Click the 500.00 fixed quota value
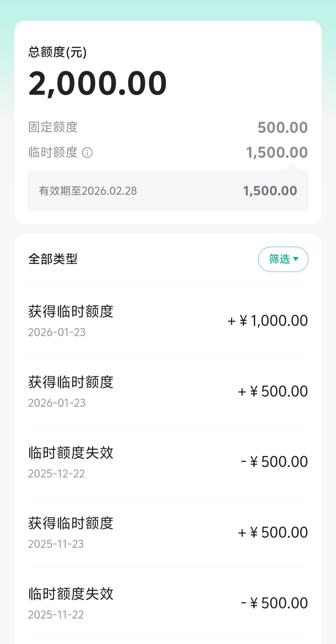 pyautogui.click(x=282, y=127)
